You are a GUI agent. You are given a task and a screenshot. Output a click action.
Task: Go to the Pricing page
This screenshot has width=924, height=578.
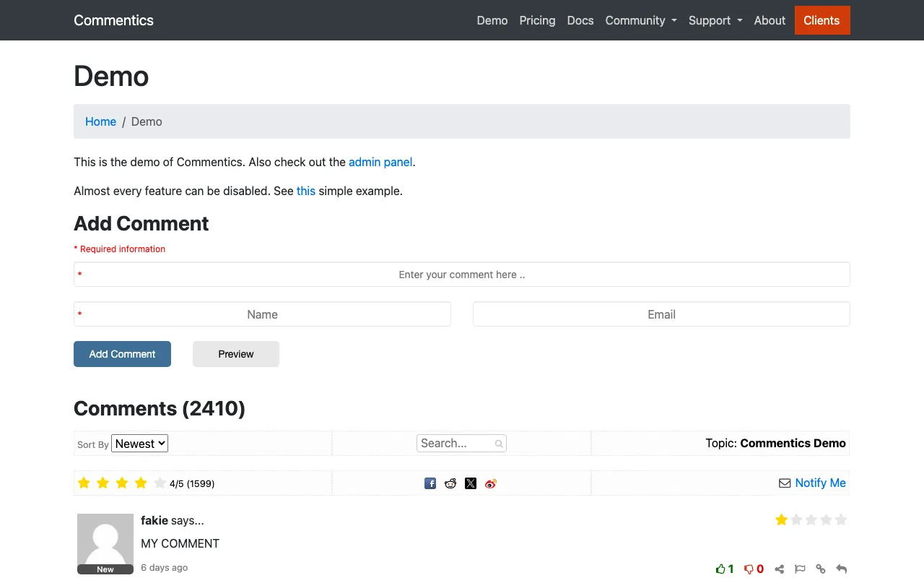point(538,20)
